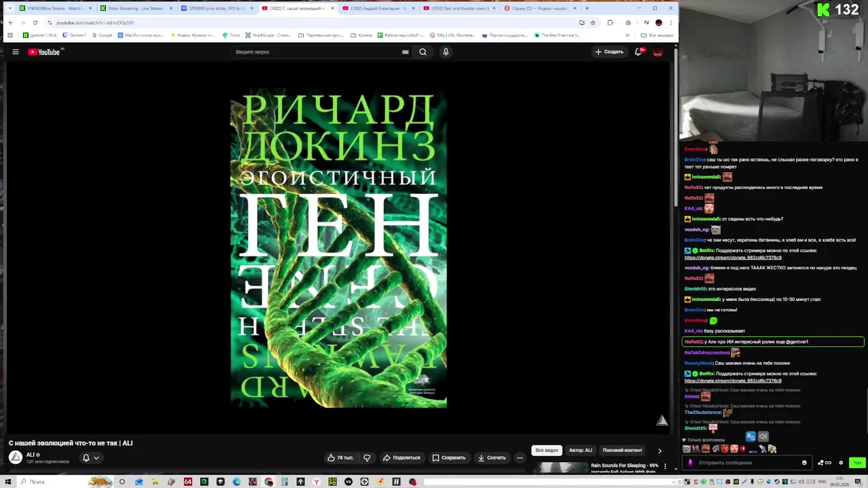Open chat settings gear icon
Image resolution: width=868 pixels, height=488 pixels.
841,463
